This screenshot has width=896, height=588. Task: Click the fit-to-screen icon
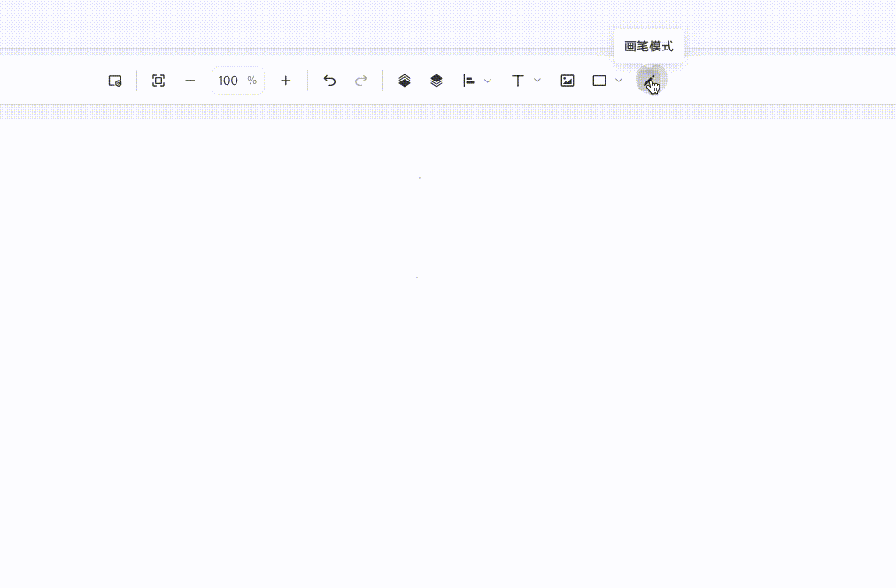coord(158,81)
